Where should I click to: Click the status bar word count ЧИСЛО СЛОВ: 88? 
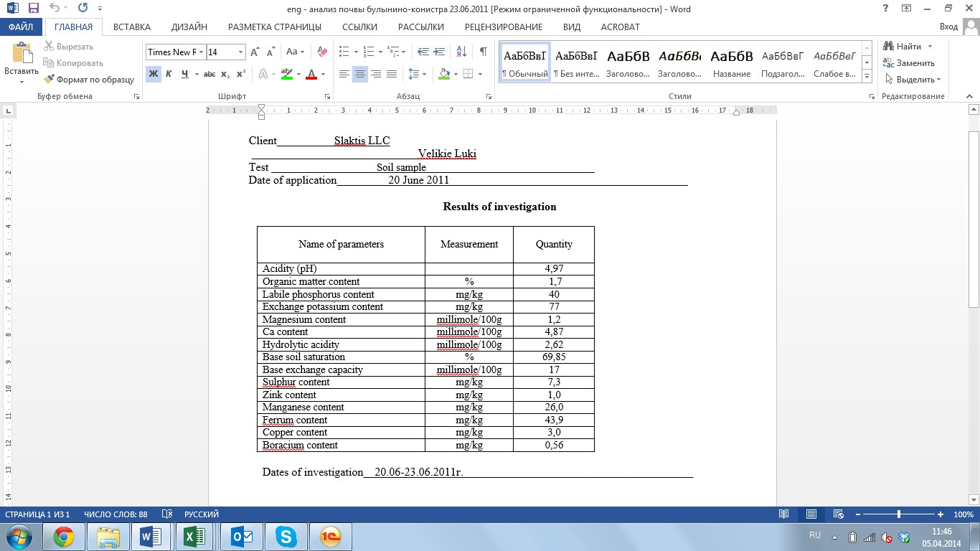116,514
